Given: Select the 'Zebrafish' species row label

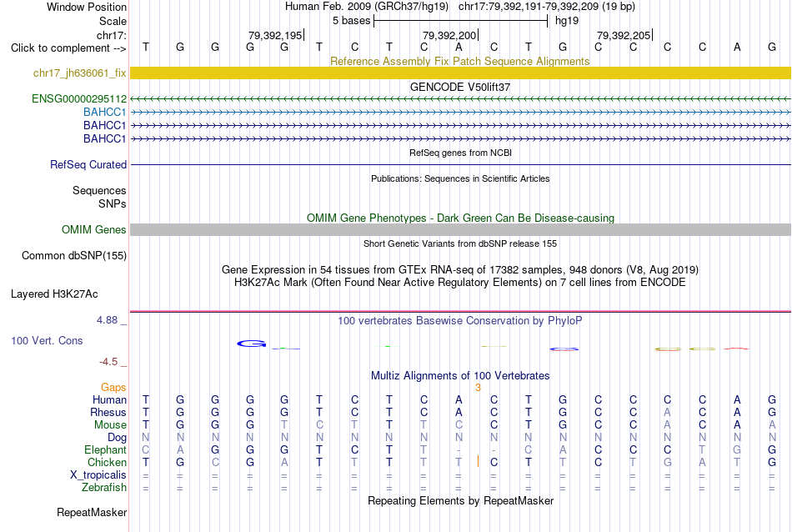Looking at the screenshot, I should (104, 488).
